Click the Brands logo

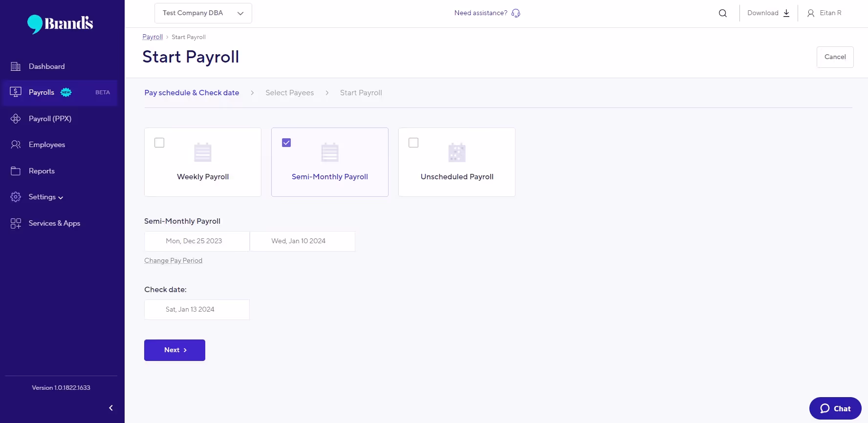point(60,23)
